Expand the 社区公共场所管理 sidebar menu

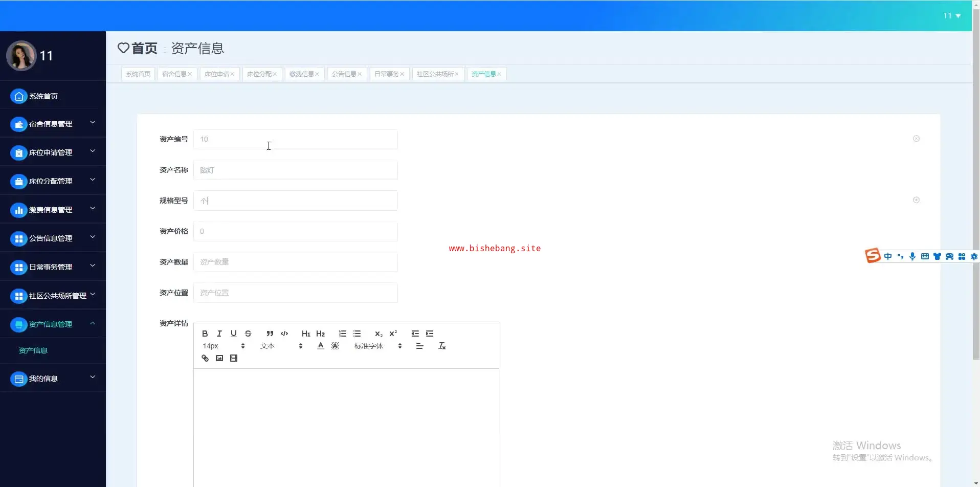coord(53,296)
